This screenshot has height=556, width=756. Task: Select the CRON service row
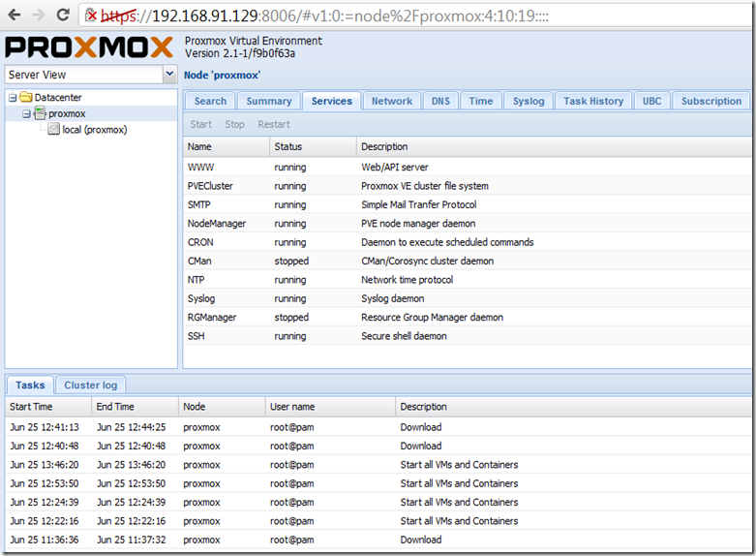pos(468,242)
